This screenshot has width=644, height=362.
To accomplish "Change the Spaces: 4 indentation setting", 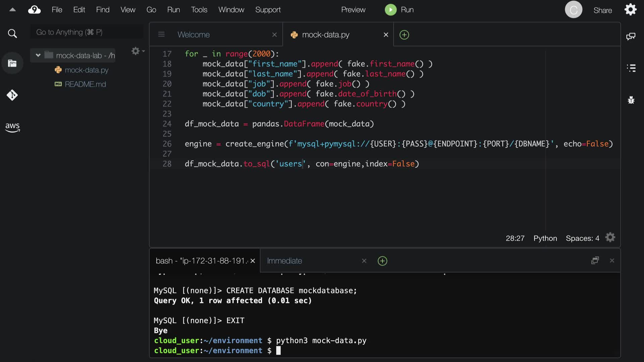I will coord(582,238).
